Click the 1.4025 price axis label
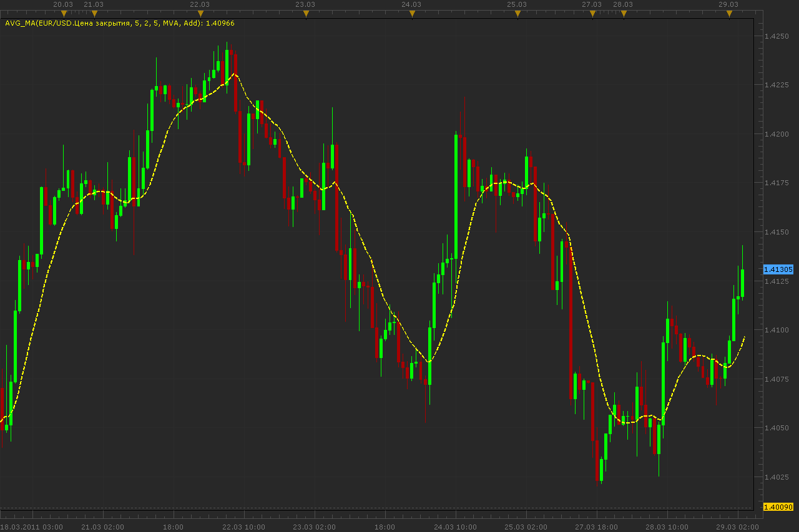The height and width of the screenshot is (532, 799). click(x=777, y=477)
